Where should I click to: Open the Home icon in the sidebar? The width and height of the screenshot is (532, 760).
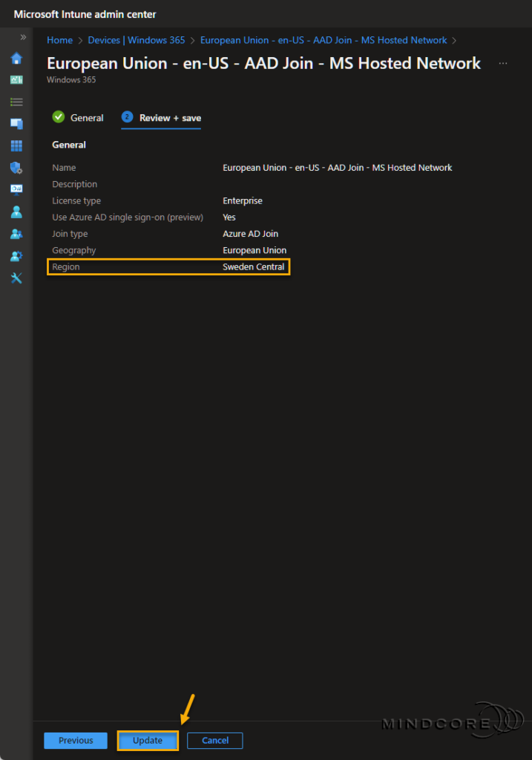[16, 58]
